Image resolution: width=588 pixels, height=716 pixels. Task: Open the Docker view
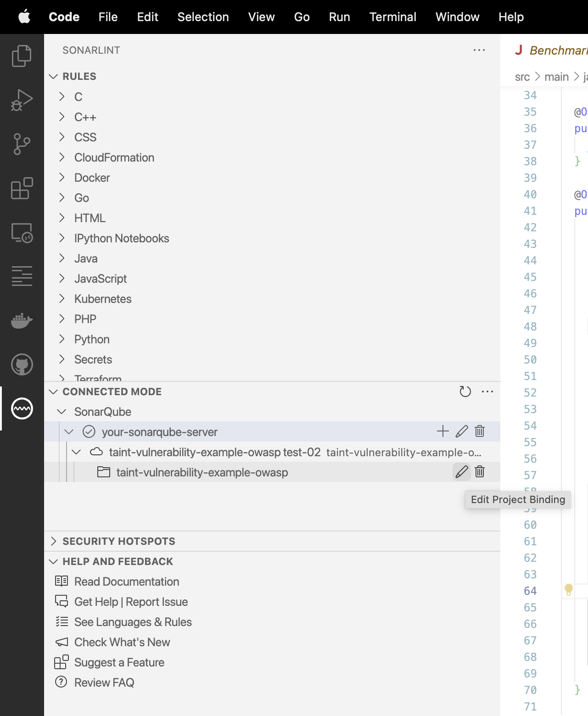coord(22,320)
